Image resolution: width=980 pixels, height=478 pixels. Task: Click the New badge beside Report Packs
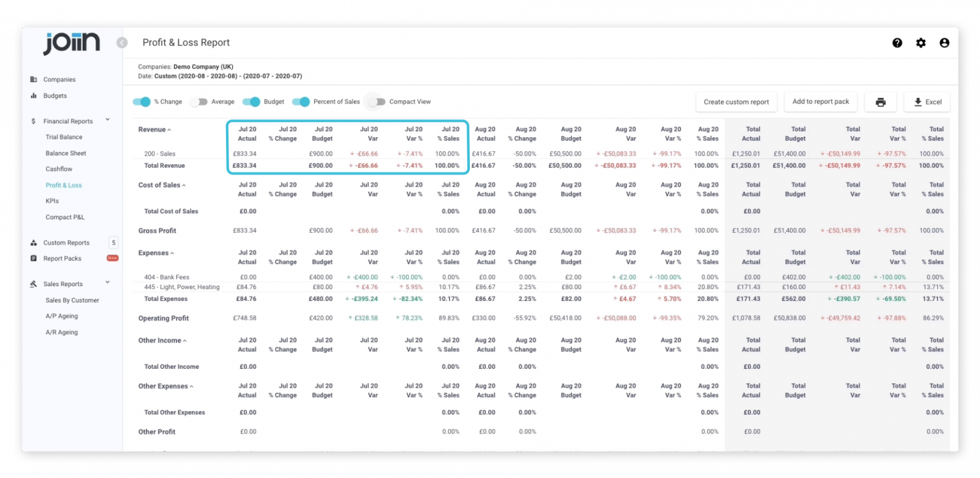click(113, 258)
